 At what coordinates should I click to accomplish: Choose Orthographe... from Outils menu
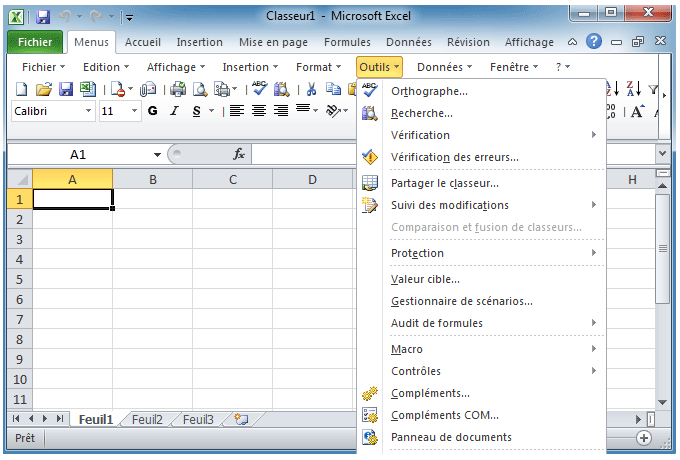point(481,91)
